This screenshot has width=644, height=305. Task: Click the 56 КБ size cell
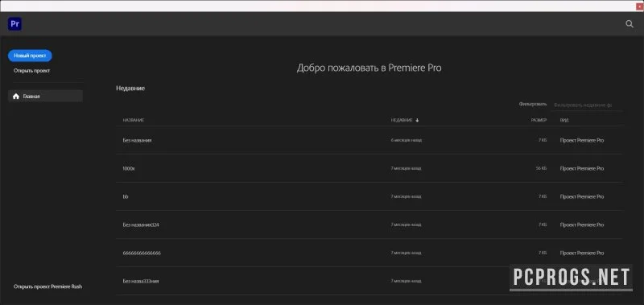tap(541, 168)
